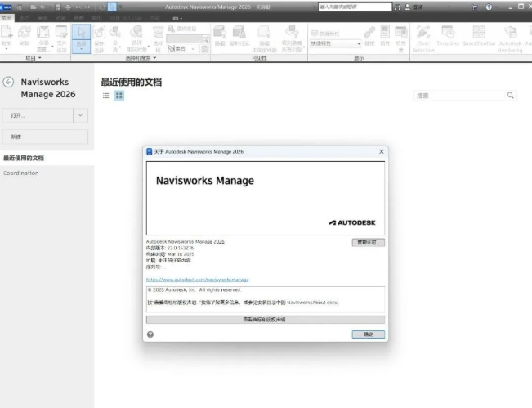Open the TimeLiner tool
Image resolution: width=532 pixels, height=408 pixels.
pos(448,36)
